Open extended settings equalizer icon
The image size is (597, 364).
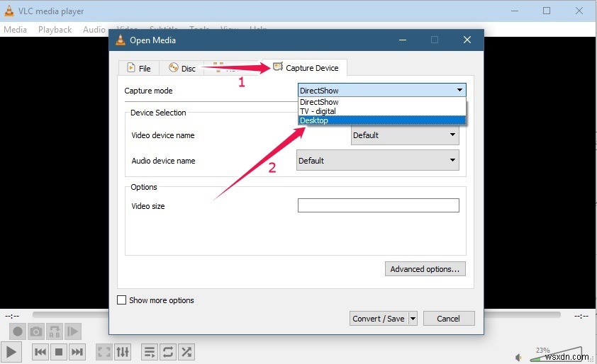click(123, 352)
